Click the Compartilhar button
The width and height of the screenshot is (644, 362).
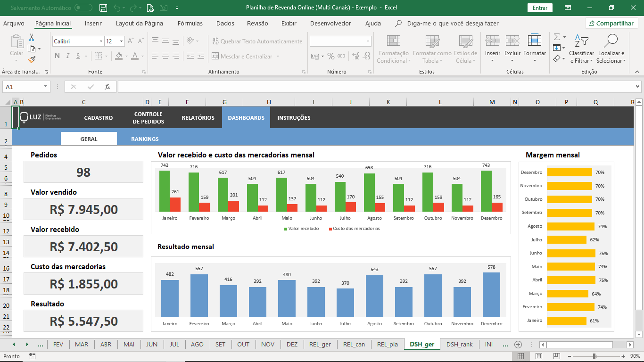pyautogui.click(x=611, y=23)
